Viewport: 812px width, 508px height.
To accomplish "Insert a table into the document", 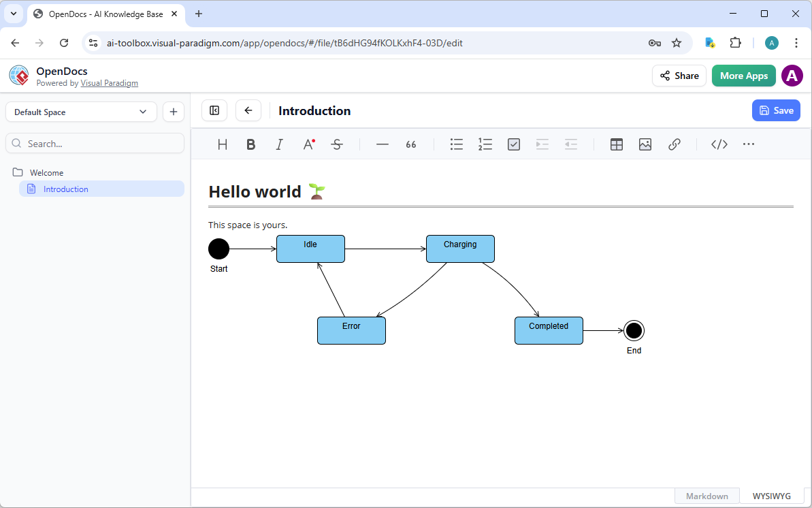I will [616, 144].
